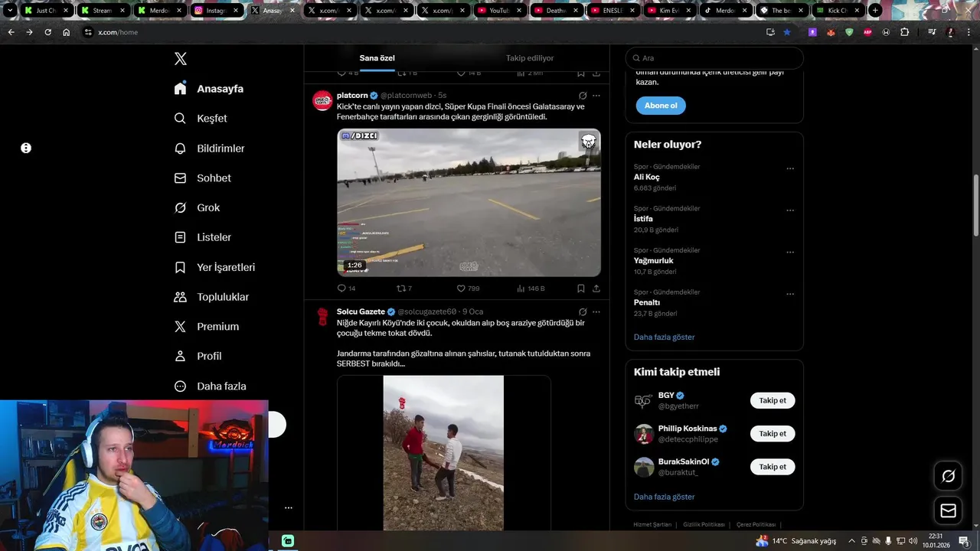
Task: Open the Ali Koç trending topic
Action: [647, 177]
